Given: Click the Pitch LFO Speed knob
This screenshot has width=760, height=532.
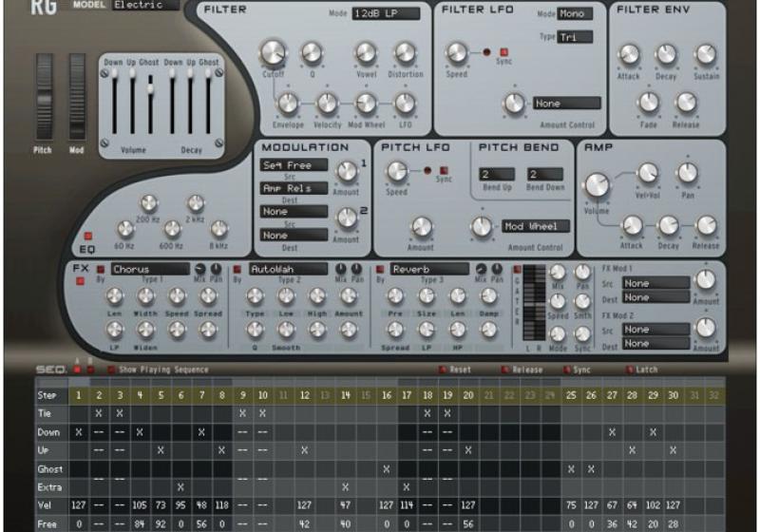Looking at the screenshot, I should tap(395, 172).
